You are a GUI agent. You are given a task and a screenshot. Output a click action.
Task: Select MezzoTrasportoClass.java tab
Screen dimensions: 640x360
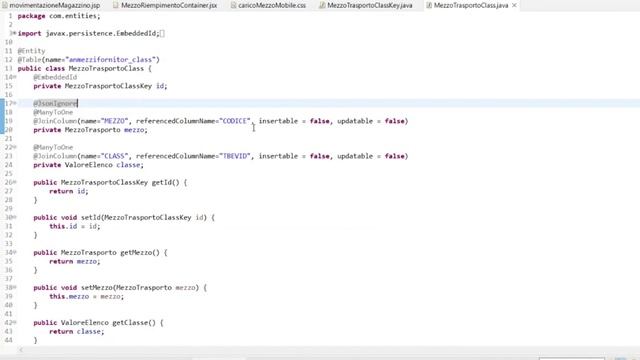471,5
